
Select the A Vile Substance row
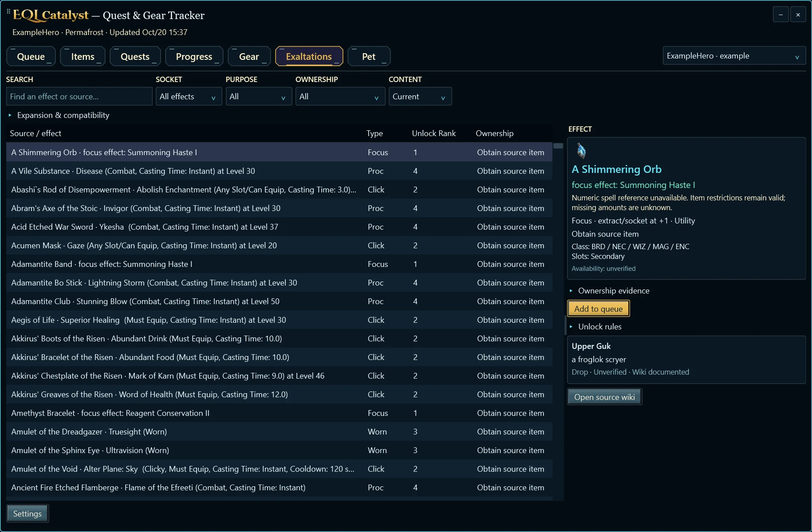tap(279, 171)
